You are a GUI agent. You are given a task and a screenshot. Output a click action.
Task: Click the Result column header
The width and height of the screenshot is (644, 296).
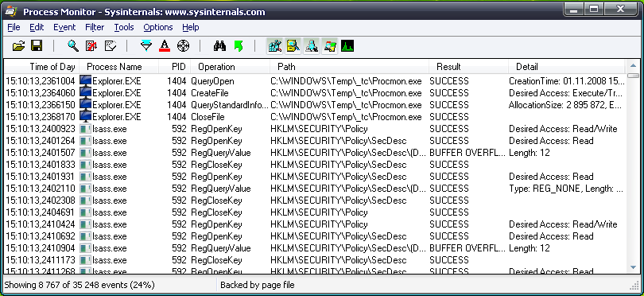pos(468,67)
